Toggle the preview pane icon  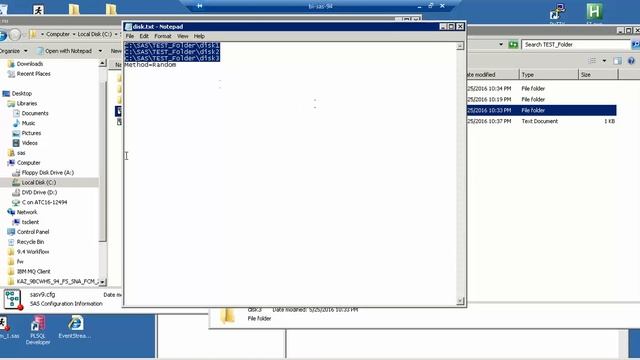coord(618,61)
